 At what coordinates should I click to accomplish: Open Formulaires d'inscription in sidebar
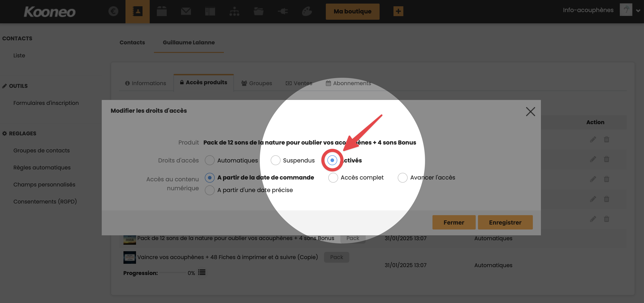click(46, 103)
